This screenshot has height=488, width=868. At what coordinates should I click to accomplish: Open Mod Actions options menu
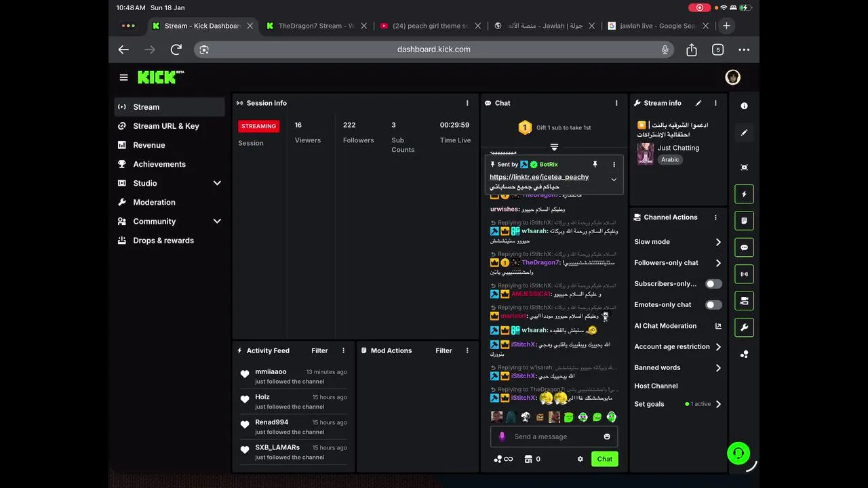pyautogui.click(x=467, y=350)
